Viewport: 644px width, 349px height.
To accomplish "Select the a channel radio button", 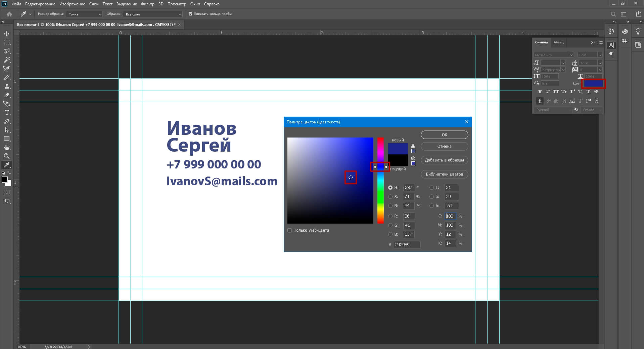I will pyautogui.click(x=431, y=197).
